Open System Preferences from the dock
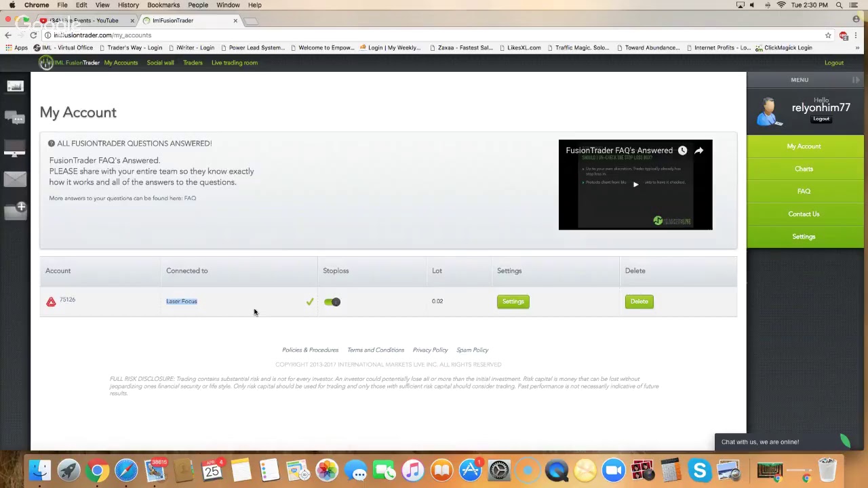Image resolution: width=868 pixels, height=488 pixels. (499, 470)
